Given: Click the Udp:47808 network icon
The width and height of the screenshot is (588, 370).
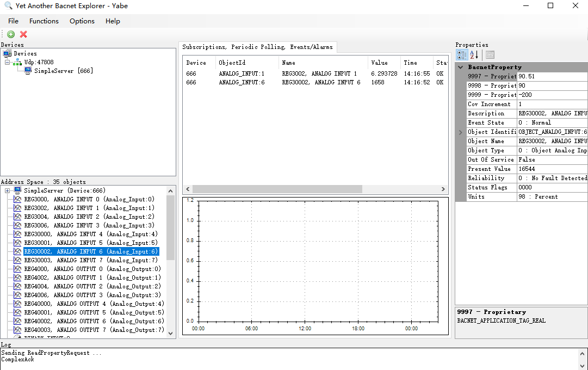Looking at the screenshot, I should [17, 62].
